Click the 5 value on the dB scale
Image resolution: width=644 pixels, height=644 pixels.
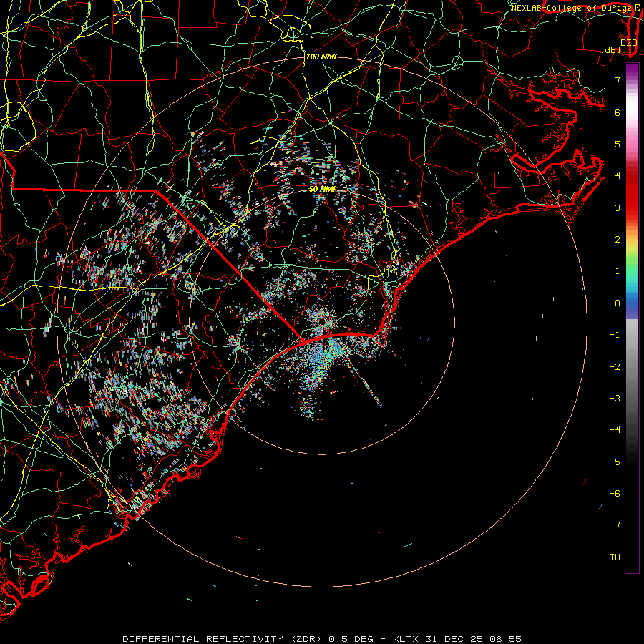(618, 144)
